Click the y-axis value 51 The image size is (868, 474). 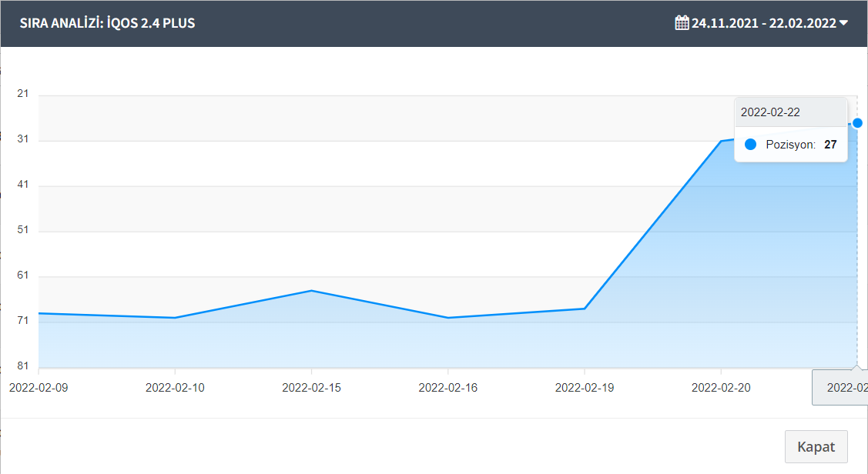(22, 229)
